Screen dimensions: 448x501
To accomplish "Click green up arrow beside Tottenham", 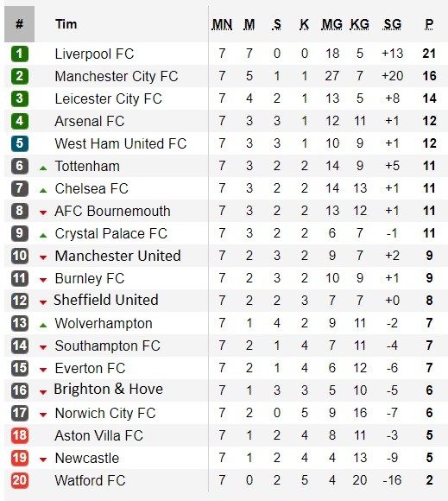I will 43,168.
